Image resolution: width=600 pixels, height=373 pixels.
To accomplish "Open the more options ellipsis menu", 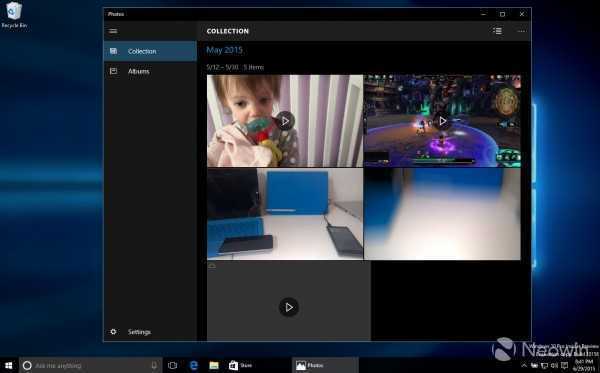I will [521, 31].
